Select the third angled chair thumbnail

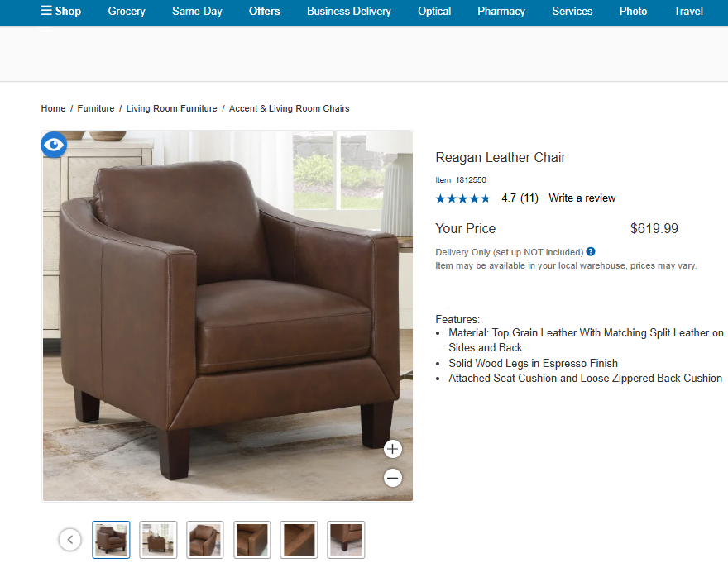coord(205,540)
